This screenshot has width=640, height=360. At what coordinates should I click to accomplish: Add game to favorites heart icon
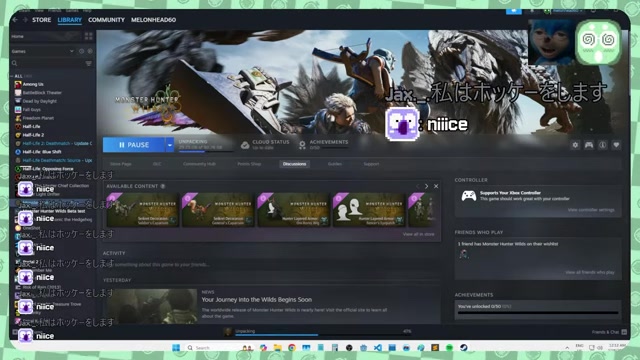[616, 145]
